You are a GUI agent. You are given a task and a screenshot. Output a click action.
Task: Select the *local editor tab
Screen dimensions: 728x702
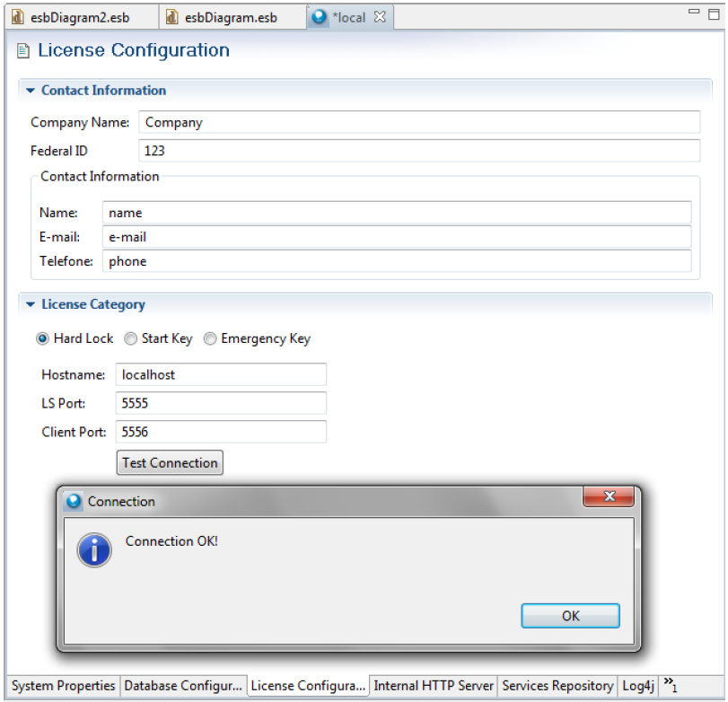coord(348,18)
